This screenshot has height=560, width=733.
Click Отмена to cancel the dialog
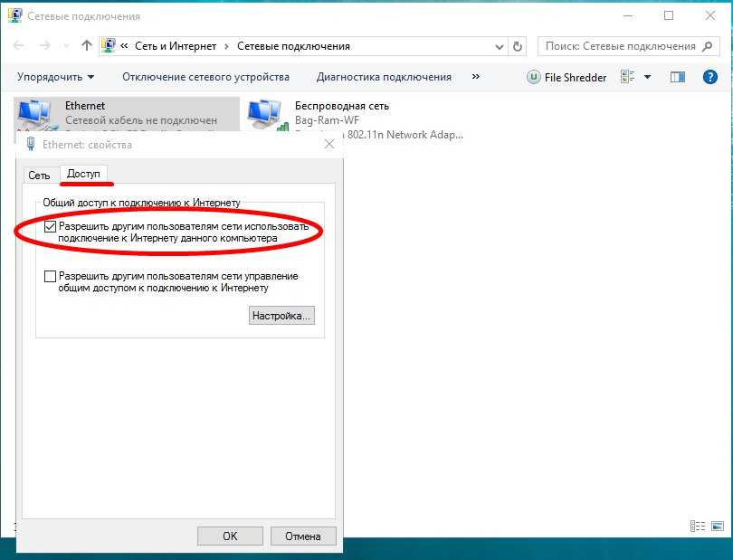coord(303,536)
